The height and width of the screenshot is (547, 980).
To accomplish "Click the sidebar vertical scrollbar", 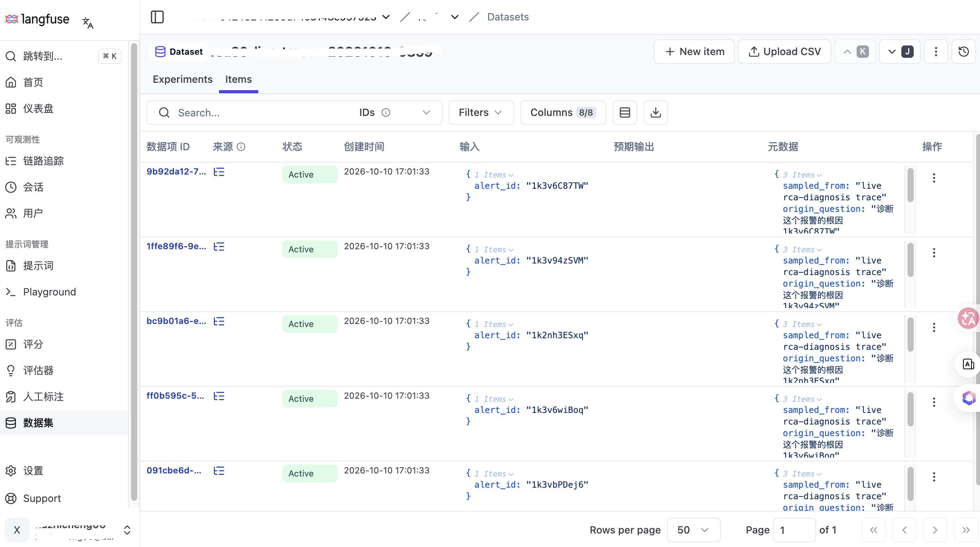I will [134, 272].
